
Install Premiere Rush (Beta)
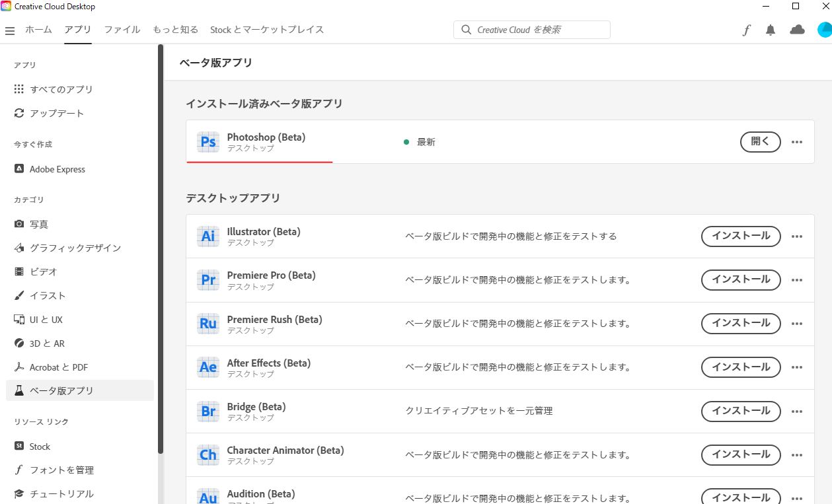pyautogui.click(x=741, y=323)
